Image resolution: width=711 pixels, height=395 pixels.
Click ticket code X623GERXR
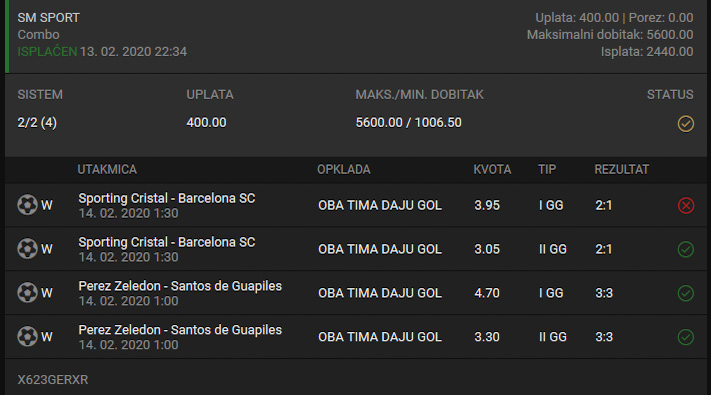pyautogui.click(x=53, y=380)
